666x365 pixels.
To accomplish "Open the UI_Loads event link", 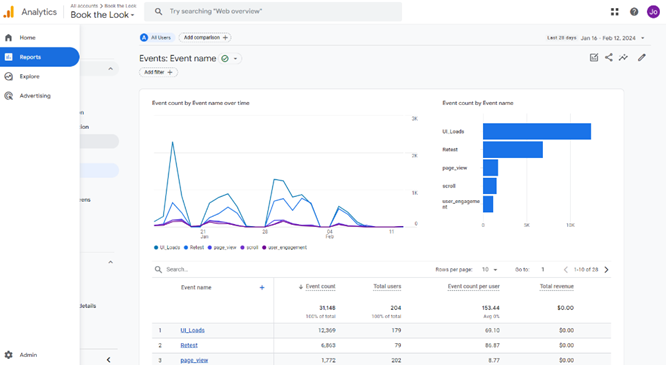I will click(x=192, y=330).
